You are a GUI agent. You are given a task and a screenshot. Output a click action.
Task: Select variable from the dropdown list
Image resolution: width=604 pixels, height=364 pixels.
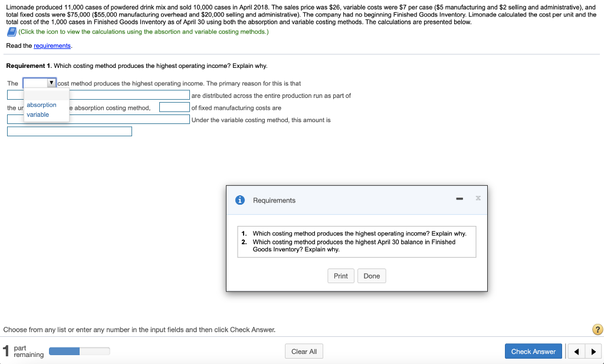click(38, 114)
